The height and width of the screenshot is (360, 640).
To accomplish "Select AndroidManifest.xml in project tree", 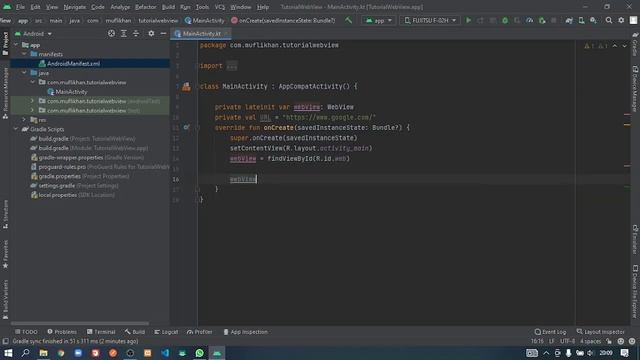I will [73, 63].
